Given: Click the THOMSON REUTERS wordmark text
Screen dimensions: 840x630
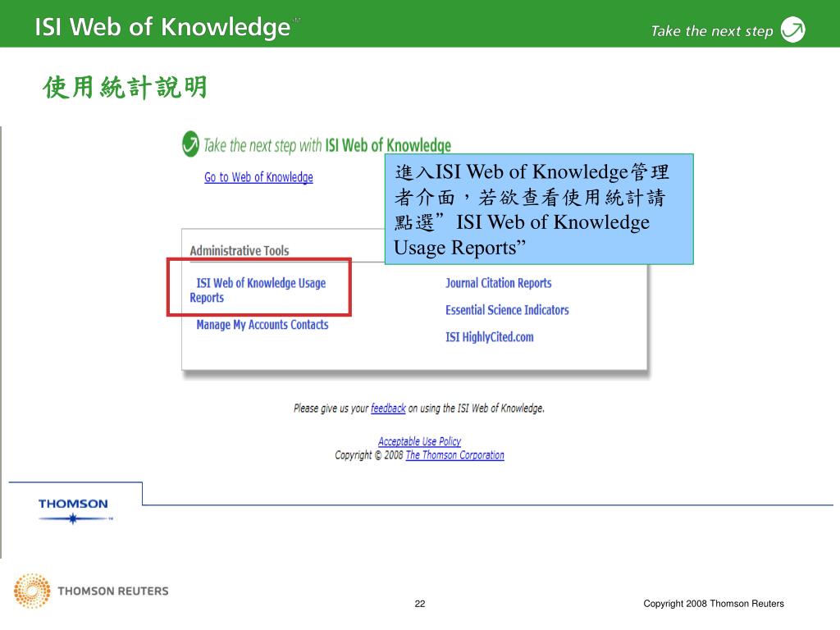Looking at the screenshot, I should tap(113, 591).
